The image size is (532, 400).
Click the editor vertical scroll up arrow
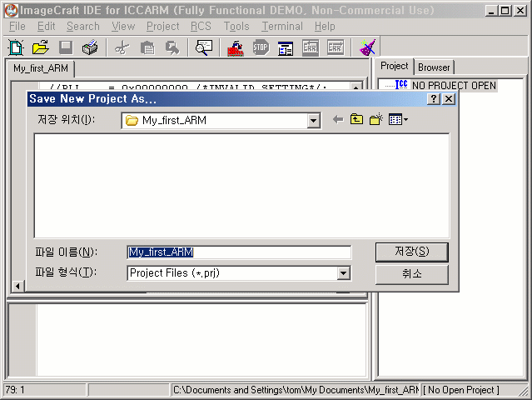click(x=355, y=86)
